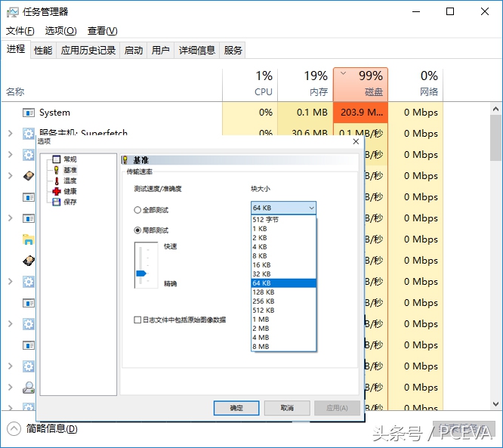Choose highlighted 64 KB in the list
Image resolution: width=503 pixels, height=448 pixels.
pos(283,283)
